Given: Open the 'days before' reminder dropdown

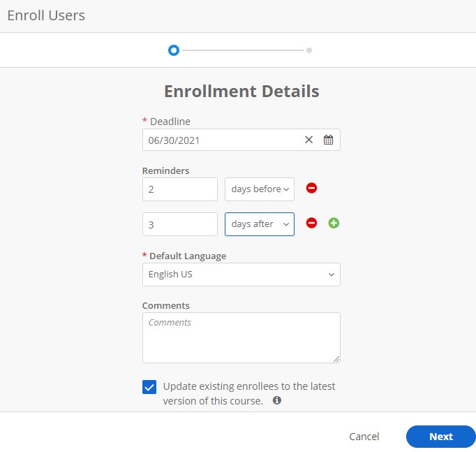Looking at the screenshot, I should [260, 189].
